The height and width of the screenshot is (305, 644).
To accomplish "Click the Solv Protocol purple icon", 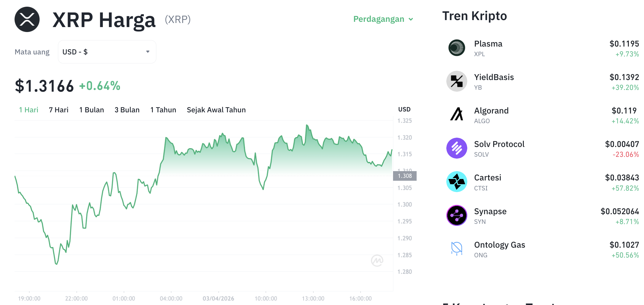I will pos(457,148).
